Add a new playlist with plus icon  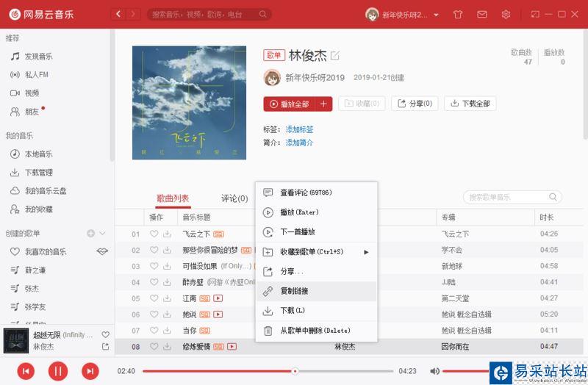90,233
